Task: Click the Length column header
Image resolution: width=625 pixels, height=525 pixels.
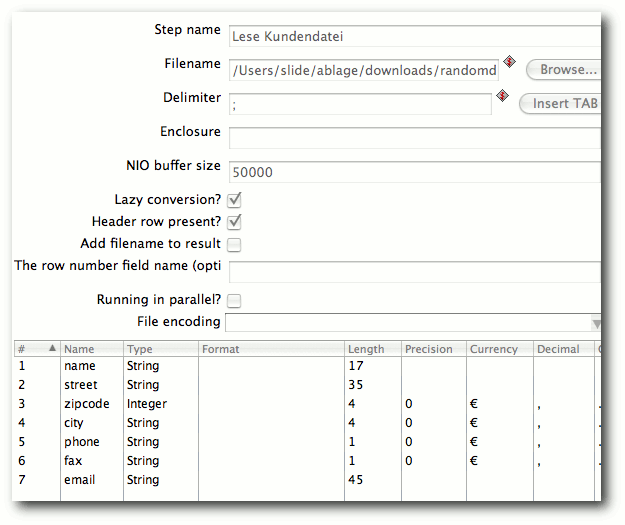Action: 373,349
